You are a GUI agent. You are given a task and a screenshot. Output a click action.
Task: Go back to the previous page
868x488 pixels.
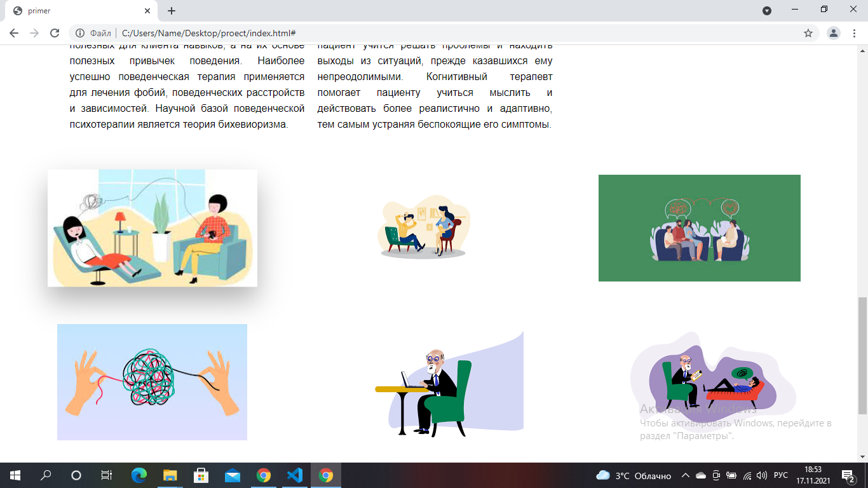pyautogui.click(x=14, y=33)
